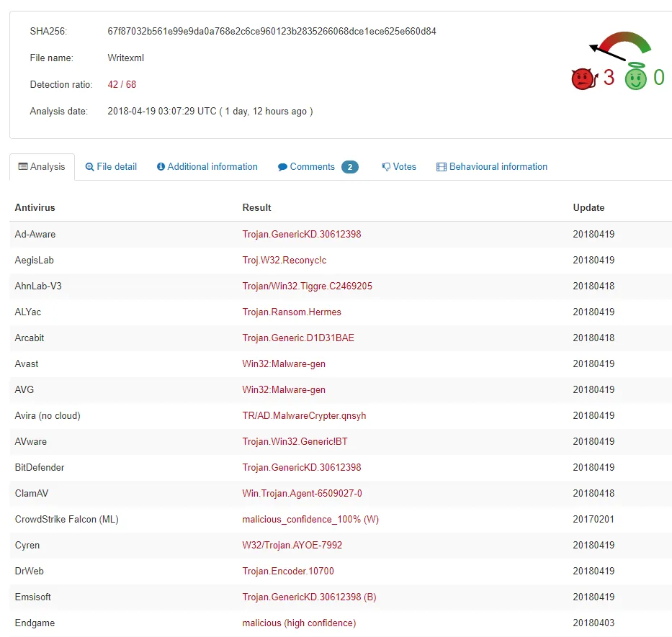Image resolution: width=672 pixels, height=637 pixels.
Task: Click CrowdStrike update date 20170201
Action: pos(593,519)
